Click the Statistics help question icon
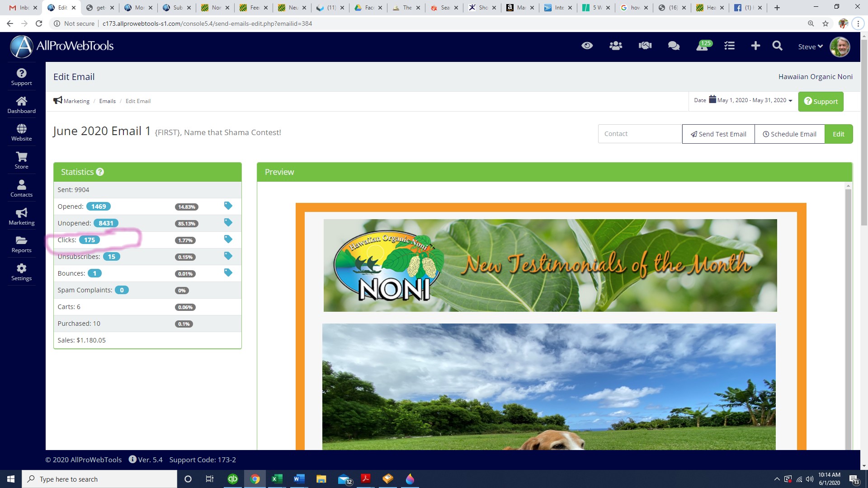 [100, 172]
